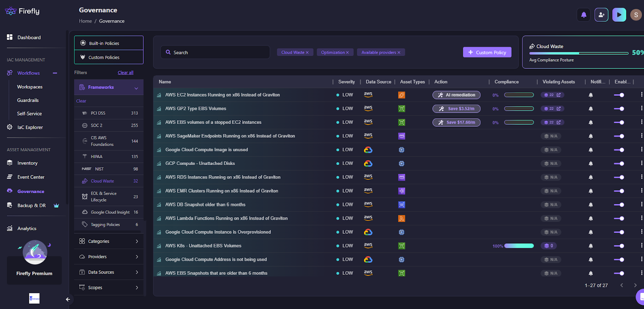Click the Google Cloud icon in Compute Image unused row
The image size is (644, 309).
[368, 150]
